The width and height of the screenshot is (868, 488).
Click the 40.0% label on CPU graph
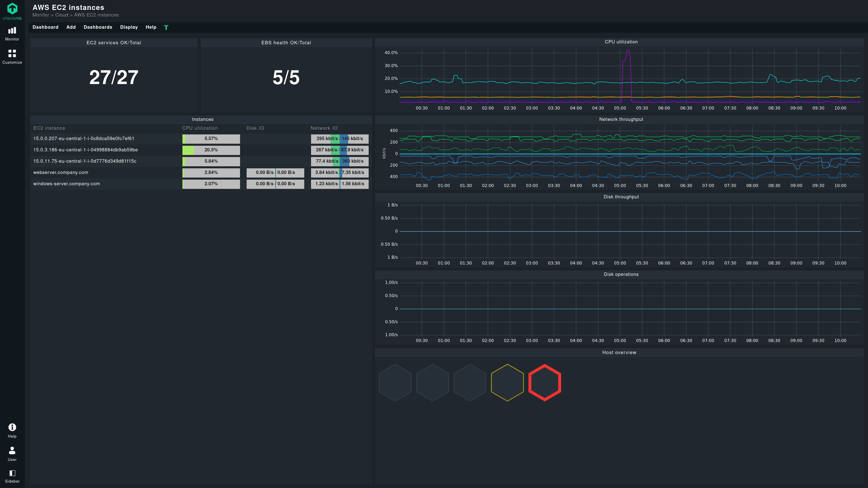[x=391, y=53]
